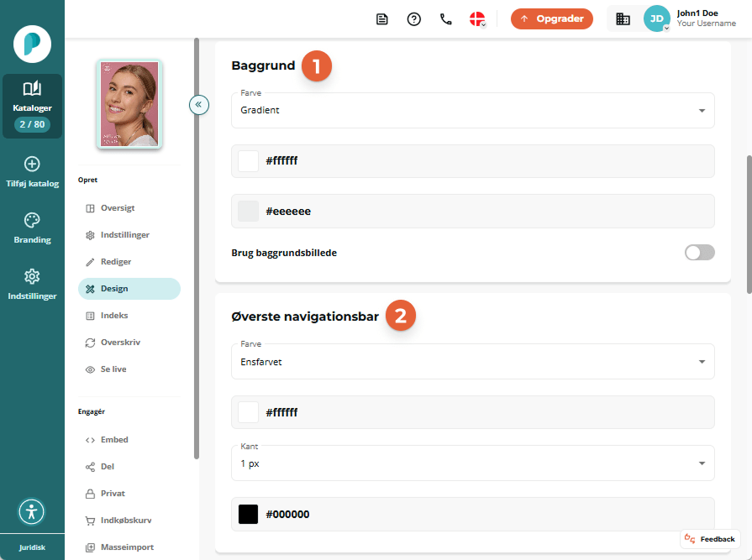Click the Feedback button label
The image size is (752, 560).
point(718,539)
